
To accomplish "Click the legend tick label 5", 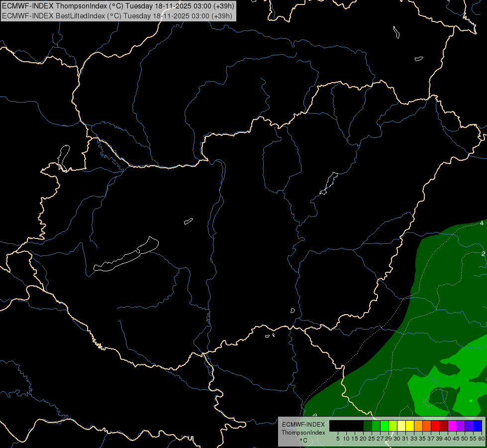I will pyautogui.click(x=338, y=439).
